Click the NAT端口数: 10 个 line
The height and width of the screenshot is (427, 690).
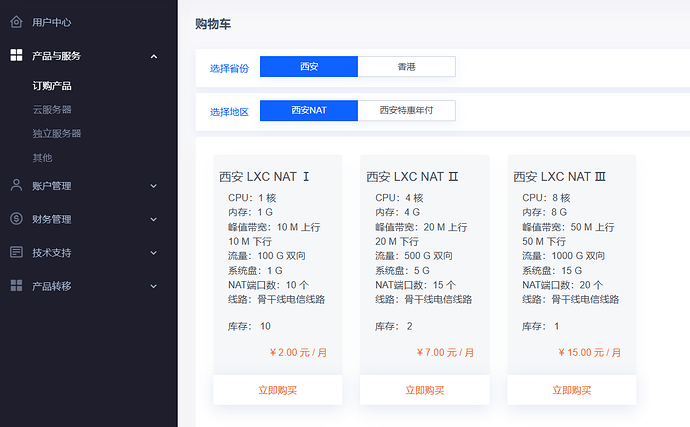click(268, 285)
